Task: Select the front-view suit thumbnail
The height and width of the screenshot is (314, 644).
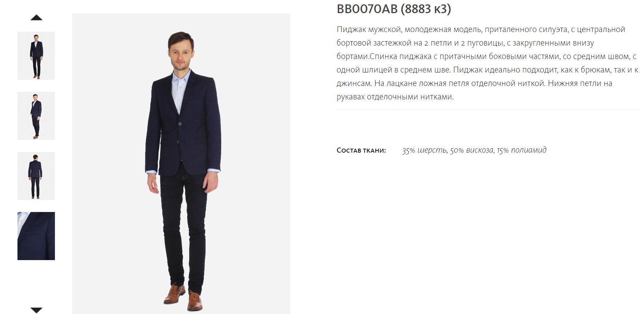Action: 36,56
